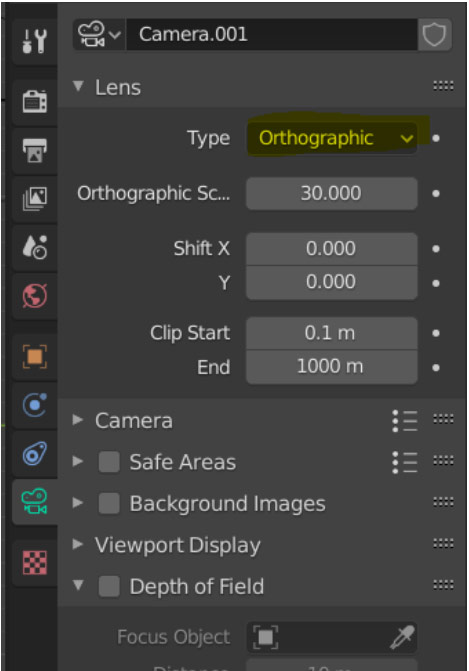Toggle the fake user shield icon
The image size is (469, 671).
click(x=434, y=34)
